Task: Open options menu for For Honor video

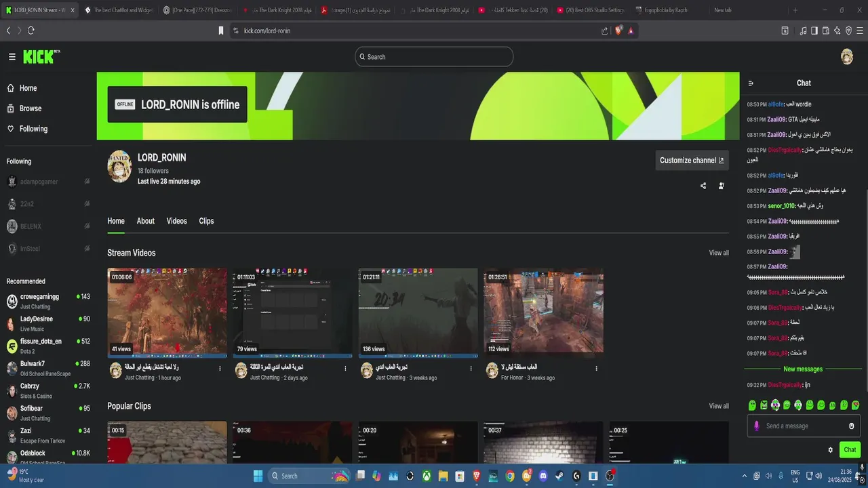Action: click(x=596, y=369)
